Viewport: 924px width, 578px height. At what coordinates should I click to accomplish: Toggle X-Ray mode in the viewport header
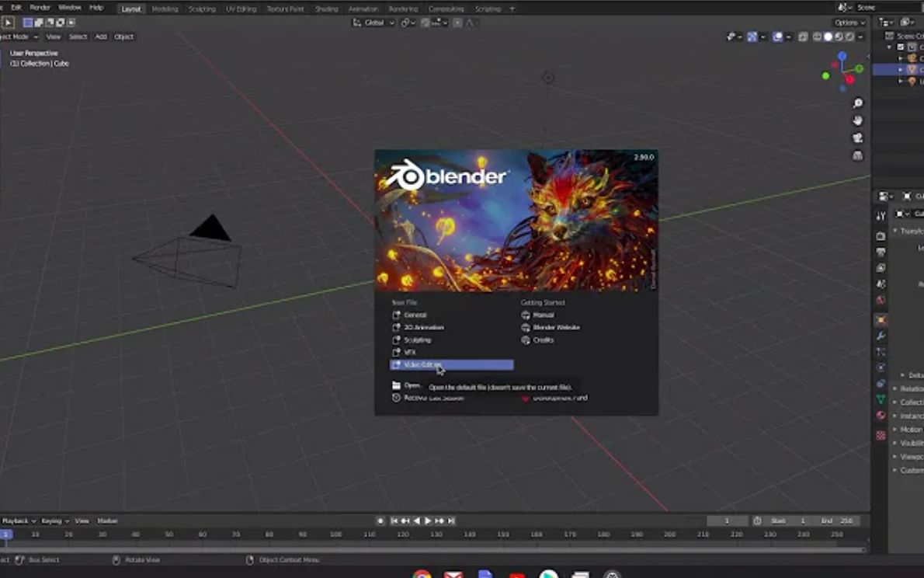(x=803, y=36)
